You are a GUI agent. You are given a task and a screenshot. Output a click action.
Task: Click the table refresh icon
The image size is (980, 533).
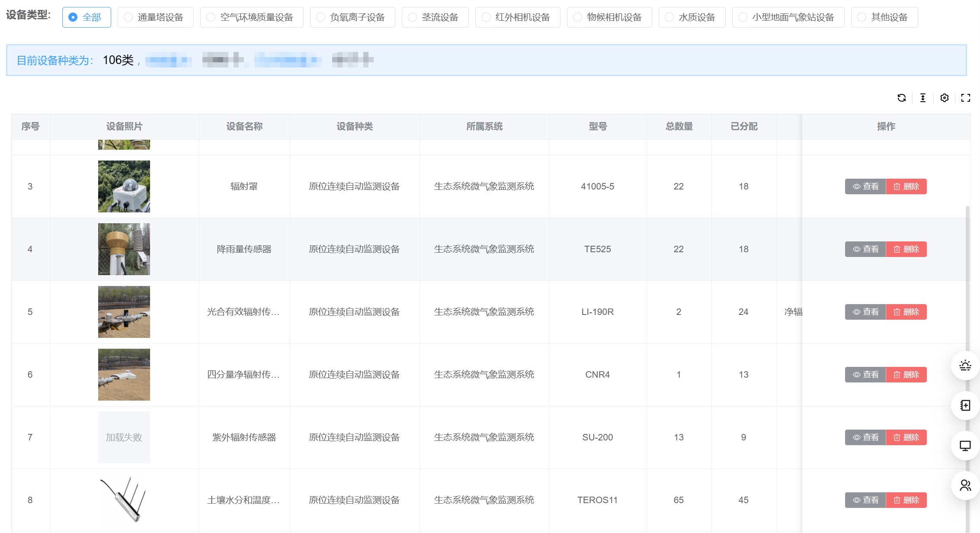[x=901, y=98]
